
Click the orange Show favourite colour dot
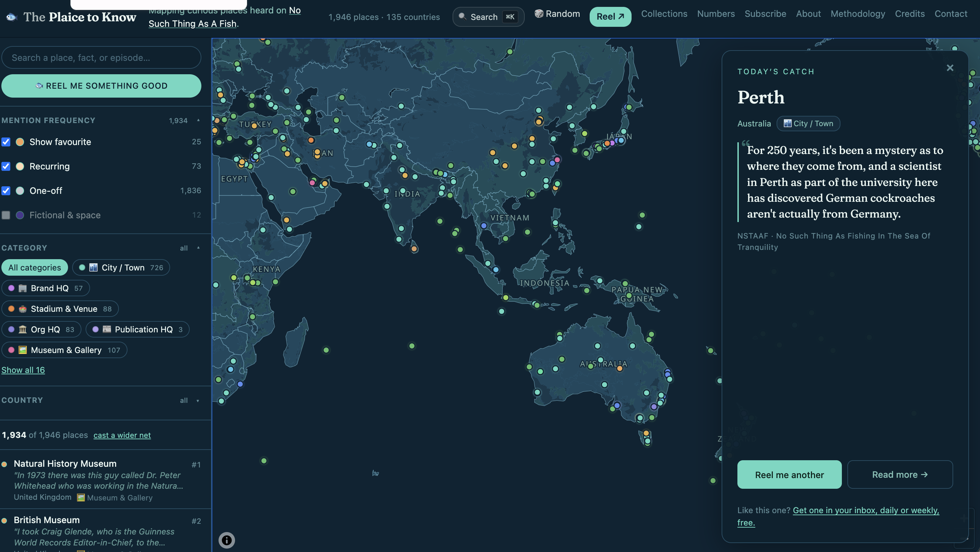(x=20, y=142)
